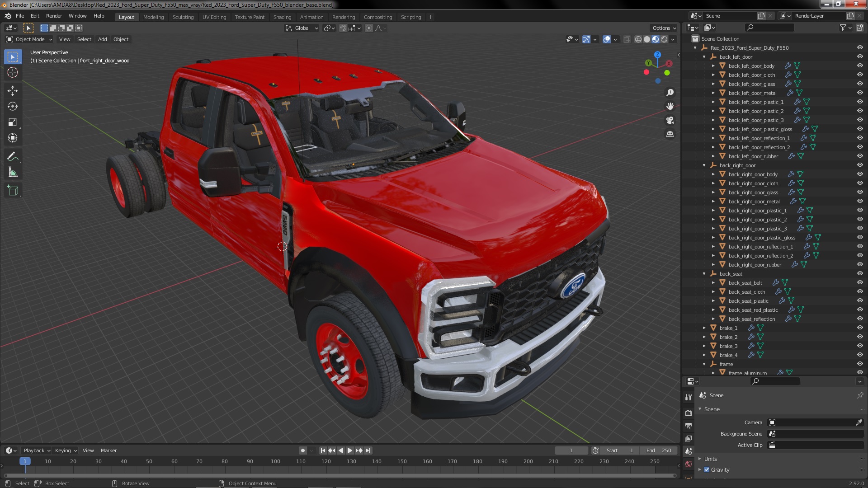Click the Options button in header
This screenshot has width=868, height=488.
coord(664,28)
